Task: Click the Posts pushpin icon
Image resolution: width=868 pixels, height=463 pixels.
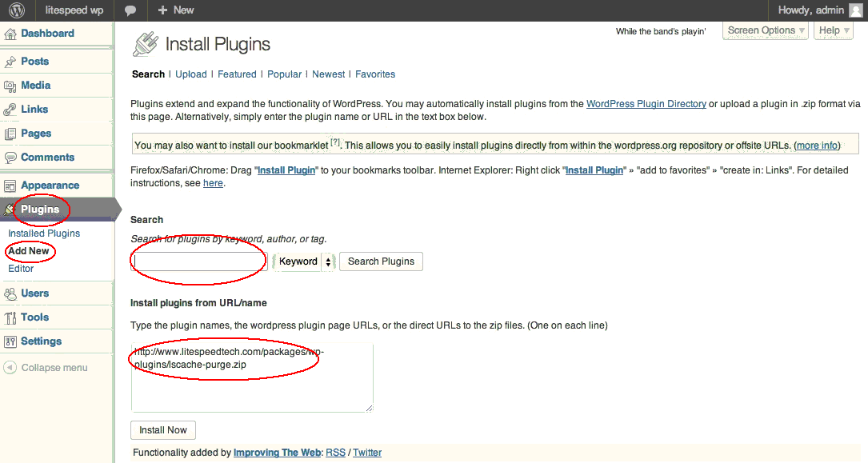Action: point(10,62)
